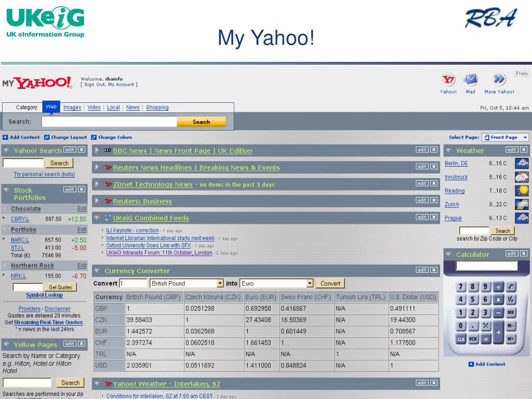The height and width of the screenshot is (399, 532).
Task: Click the calculator square root key
Action: tap(511, 287)
